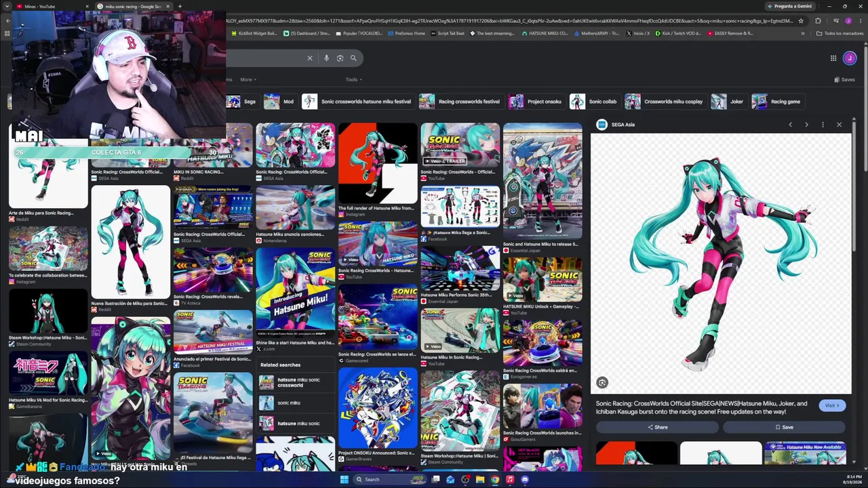Filter results by Racing game chip
Screen dimensions: 868x488
coord(778,102)
